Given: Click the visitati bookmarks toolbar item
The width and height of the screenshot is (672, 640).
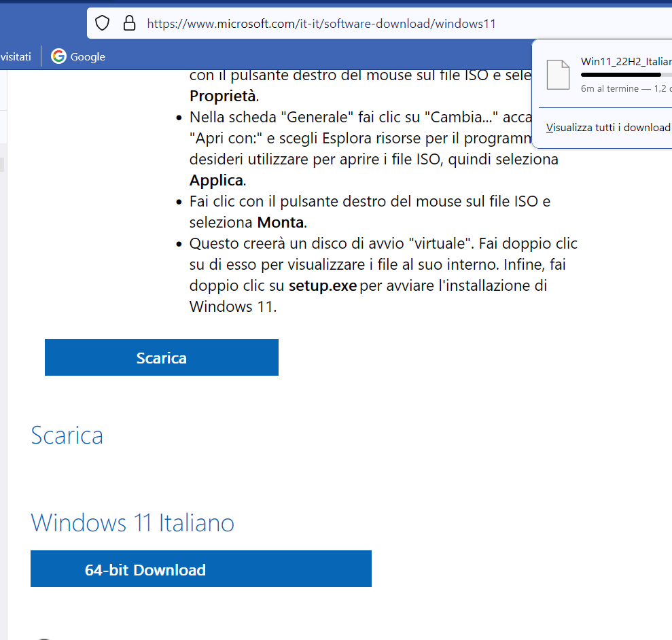Looking at the screenshot, I should 16,56.
